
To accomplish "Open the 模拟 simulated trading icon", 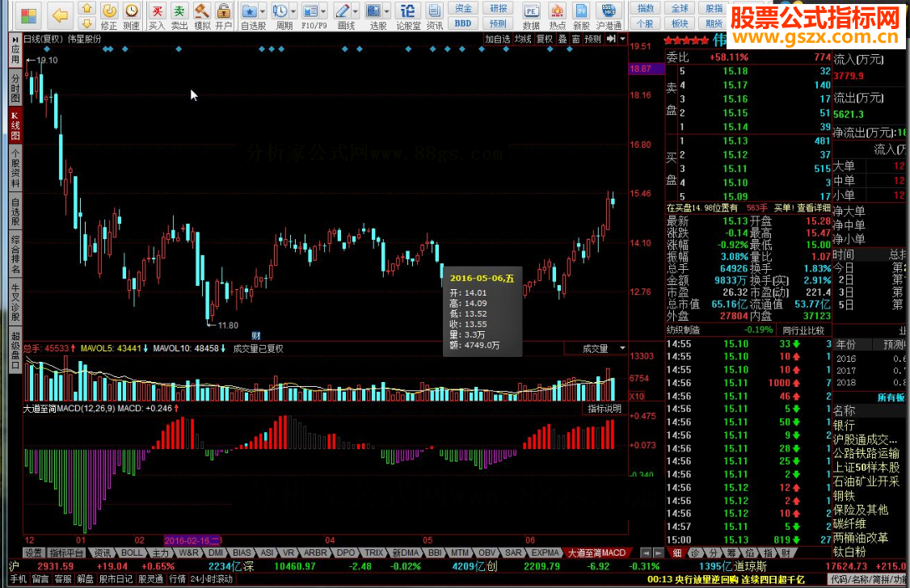I will tap(202, 16).
